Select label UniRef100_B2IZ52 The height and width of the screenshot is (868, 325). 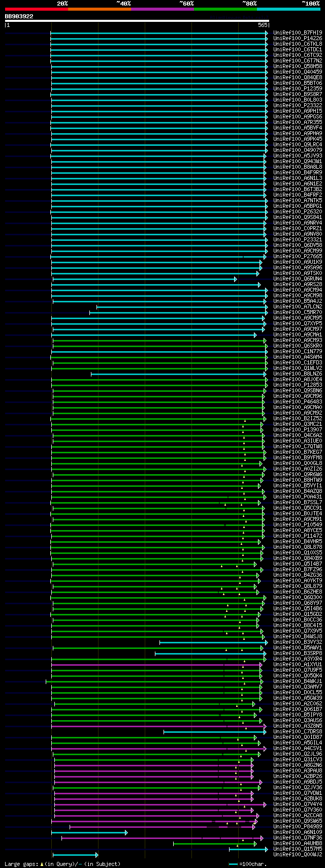point(298,418)
